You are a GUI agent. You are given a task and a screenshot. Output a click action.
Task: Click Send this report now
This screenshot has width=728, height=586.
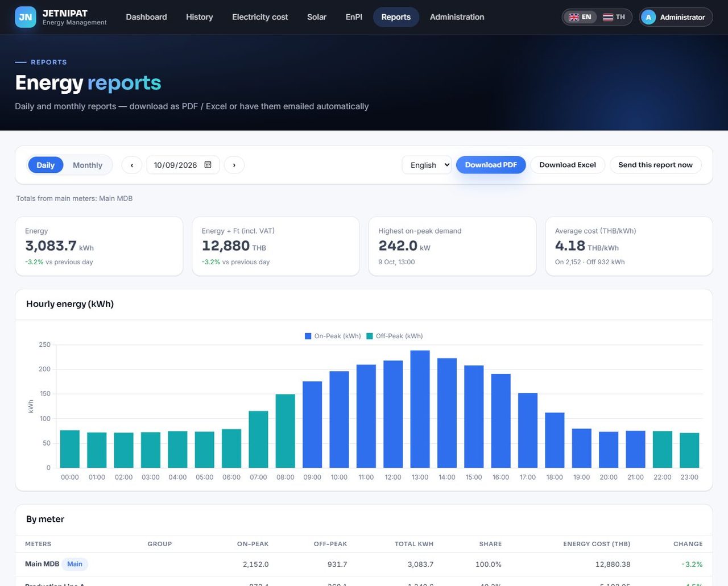click(655, 165)
